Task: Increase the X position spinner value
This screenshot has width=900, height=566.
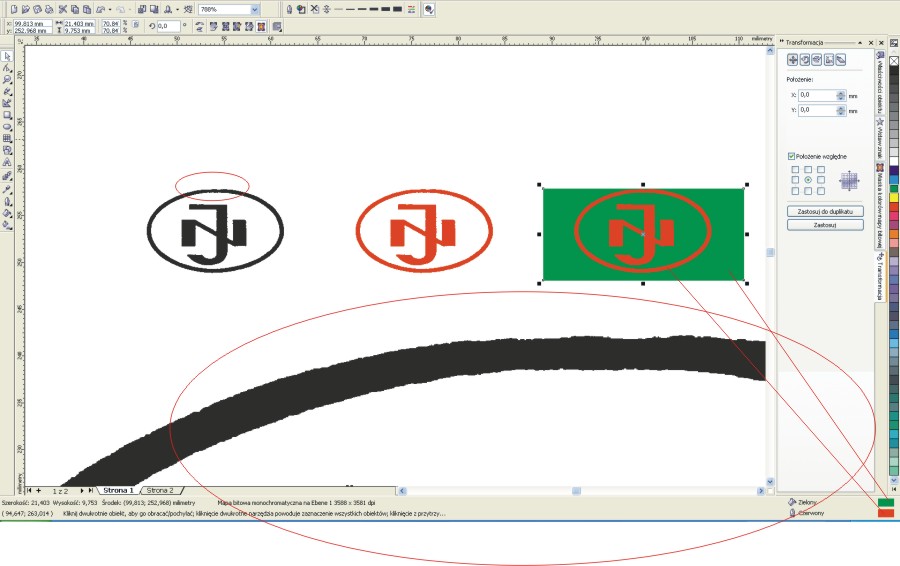Action: [x=841, y=93]
